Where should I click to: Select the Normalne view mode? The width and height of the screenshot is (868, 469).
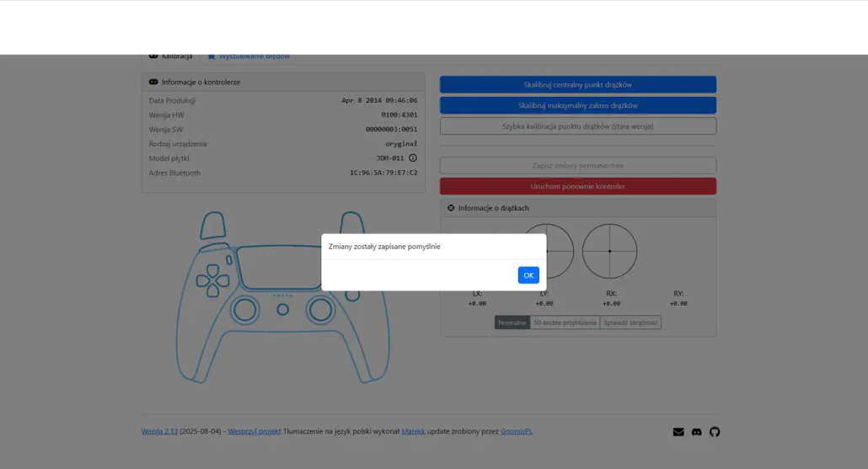(x=512, y=322)
